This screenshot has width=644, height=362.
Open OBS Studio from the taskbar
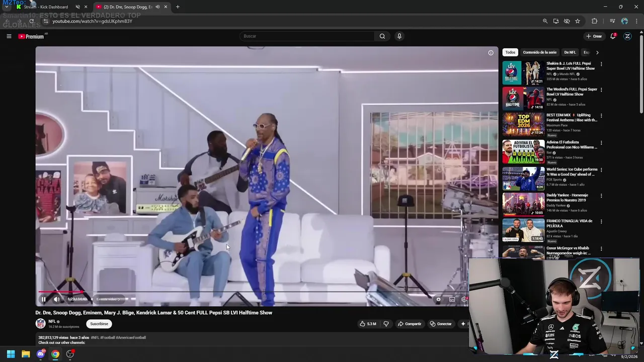tap(70, 354)
